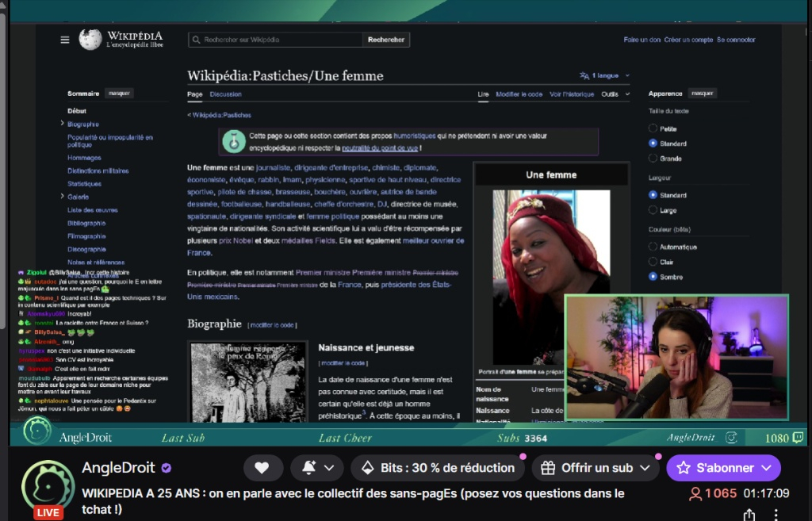Click the verified badge next to AngleDroit
812x521 pixels.
[167, 468]
